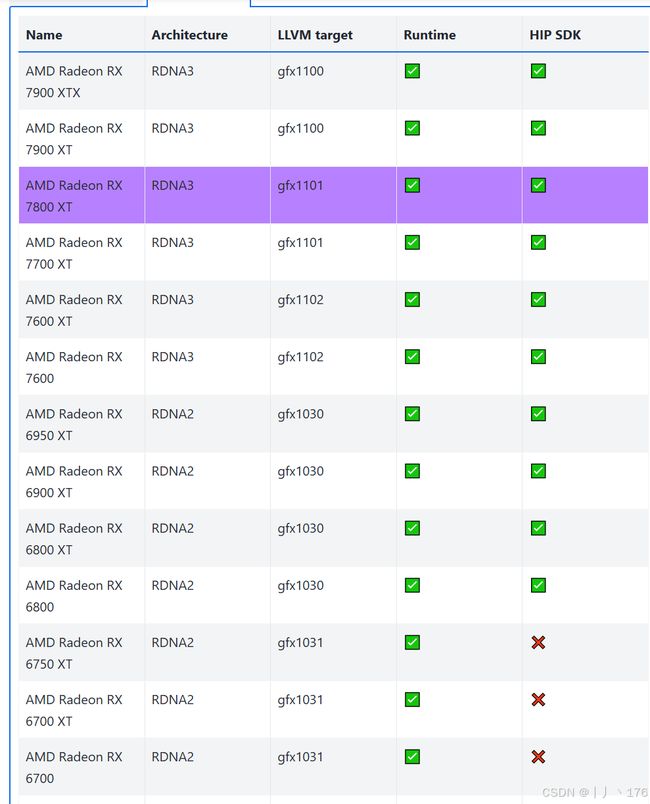The height and width of the screenshot is (804, 650).
Task: Click the Runtime checkmark for RX 7900 XTX
Action: pyautogui.click(x=412, y=71)
